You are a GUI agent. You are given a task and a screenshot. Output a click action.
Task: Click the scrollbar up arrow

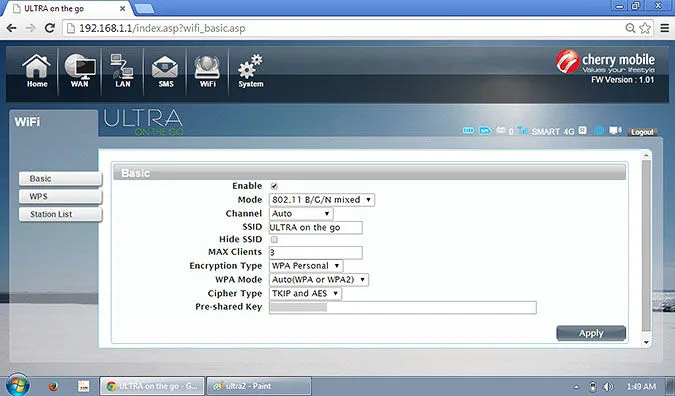tap(646, 155)
